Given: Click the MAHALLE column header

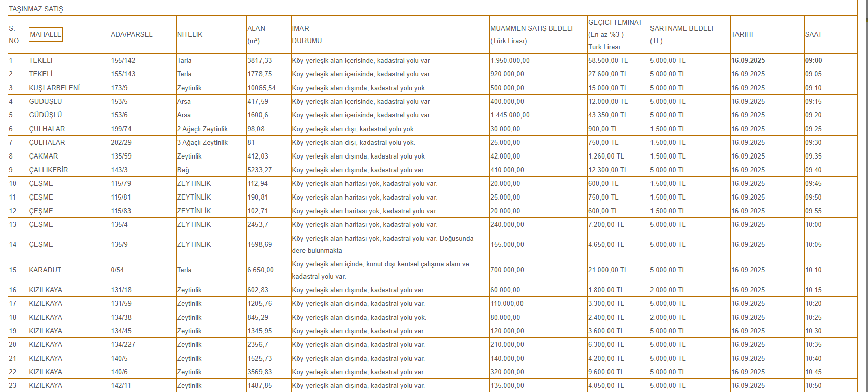Looking at the screenshot, I should [x=46, y=34].
